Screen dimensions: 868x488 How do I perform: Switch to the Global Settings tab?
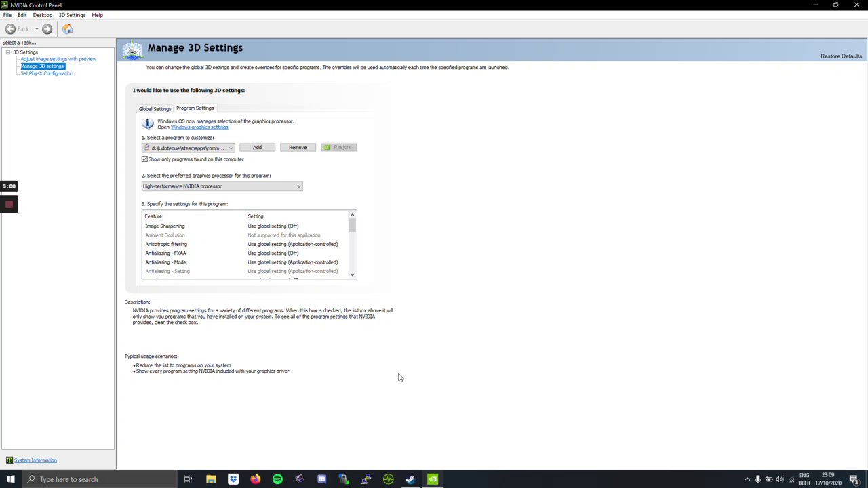pyautogui.click(x=155, y=109)
